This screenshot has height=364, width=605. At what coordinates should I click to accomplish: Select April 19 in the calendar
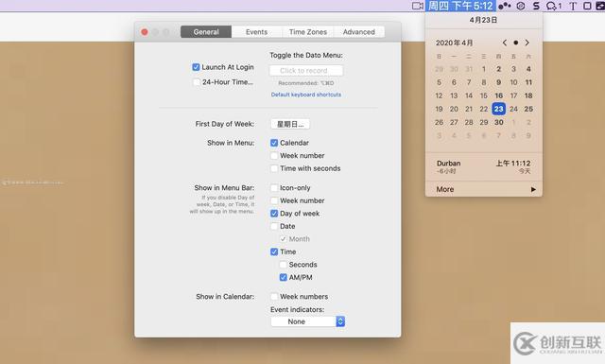(439, 109)
